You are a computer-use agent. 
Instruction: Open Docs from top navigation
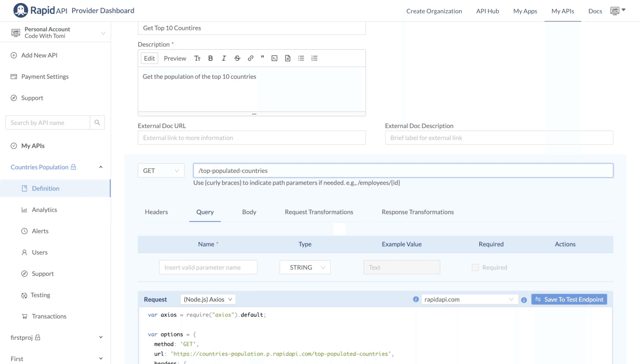[x=595, y=11]
